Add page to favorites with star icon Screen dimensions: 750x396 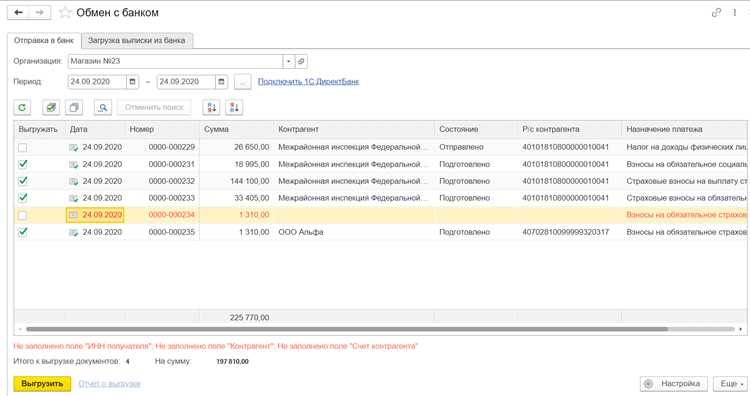(x=65, y=12)
